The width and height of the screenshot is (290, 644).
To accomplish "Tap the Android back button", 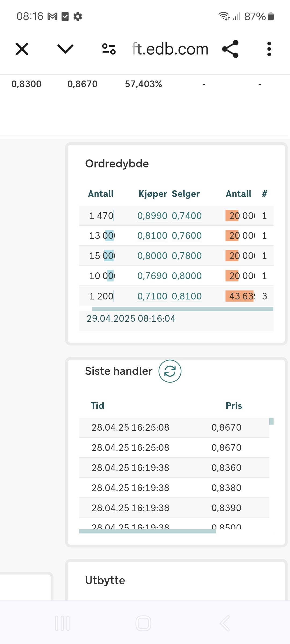I will pyautogui.click(x=225, y=623).
